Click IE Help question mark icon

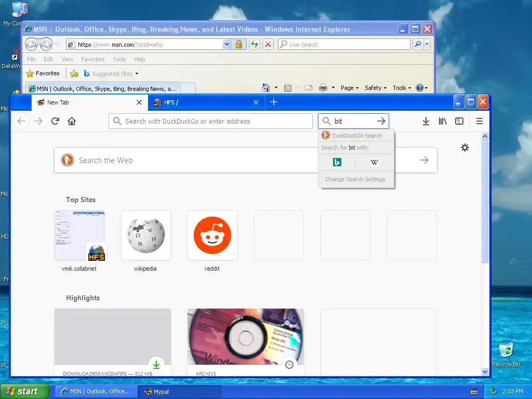[x=420, y=88]
